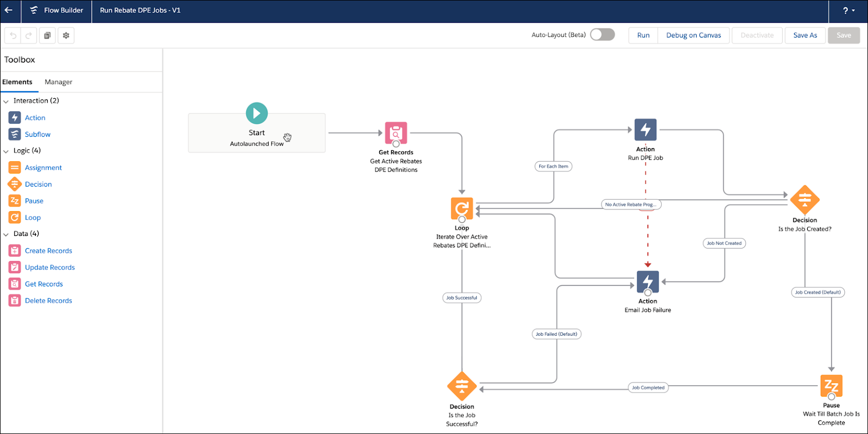Select the Is the Job Created decision node

805,200
